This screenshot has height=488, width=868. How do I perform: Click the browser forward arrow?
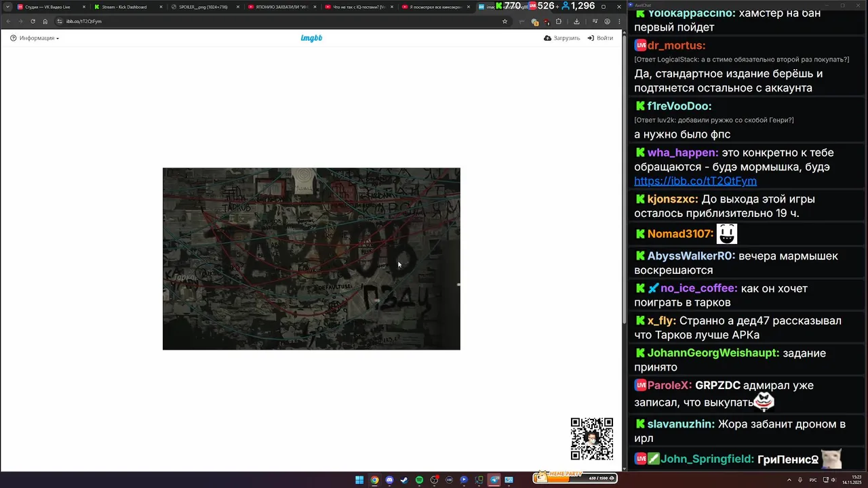[20, 21]
